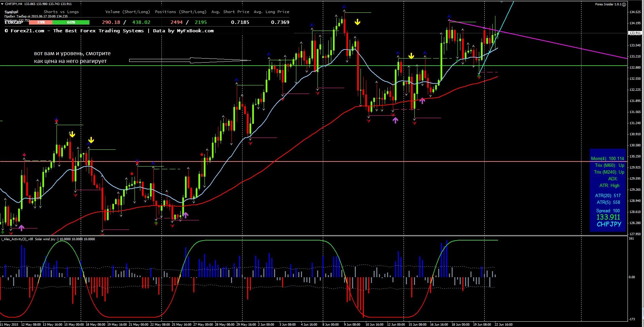This screenshot has height=327, width=644.
Task: Click the Mom(4): 100.114 reading
Action: click(x=607, y=158)
